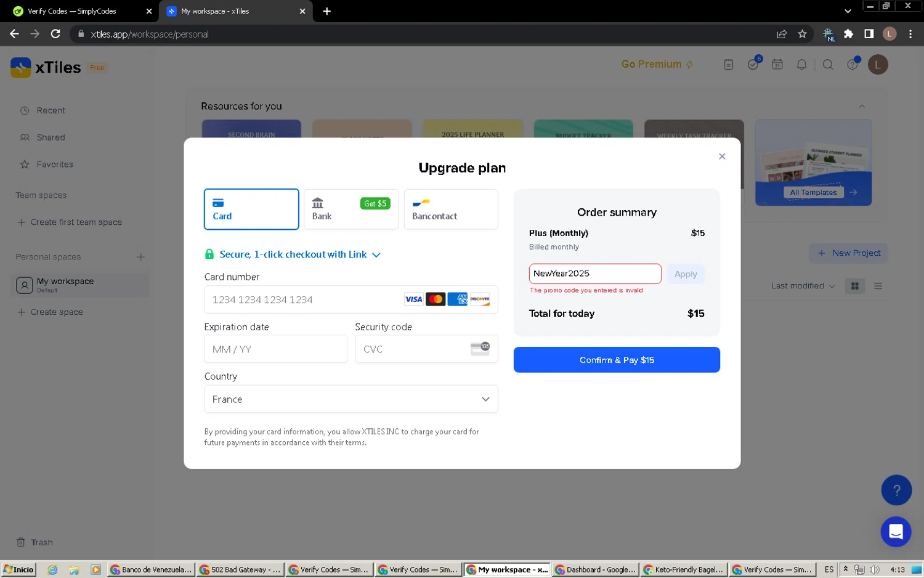Click the promo code field NewYear2025
The image size is (924, 578).
[595, 274]
